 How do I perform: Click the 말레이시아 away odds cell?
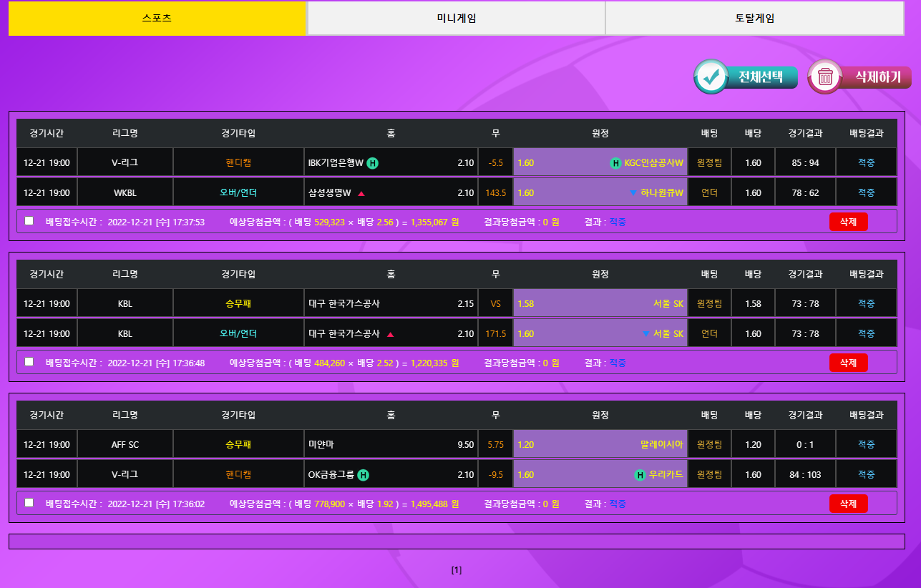pyautogui.click(x=600, y=445)
